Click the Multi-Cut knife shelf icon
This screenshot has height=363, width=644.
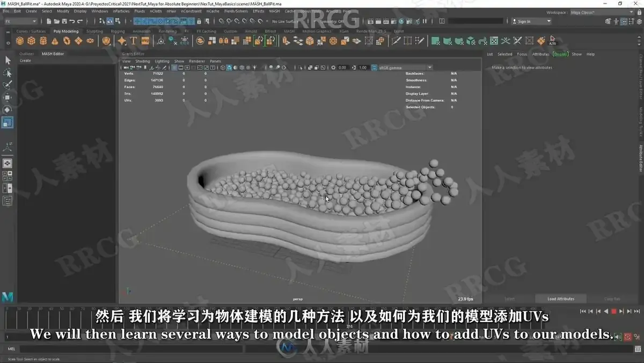(395, 41)
